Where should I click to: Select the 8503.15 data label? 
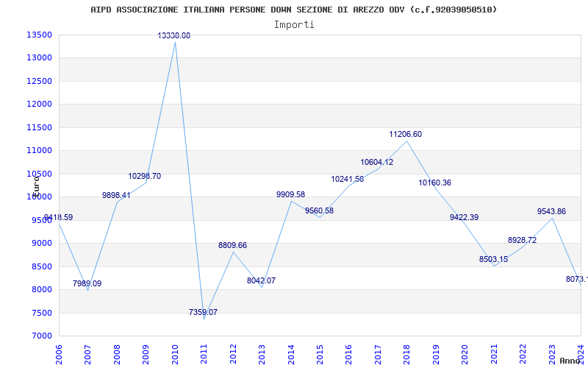click(x=493, y=259)
